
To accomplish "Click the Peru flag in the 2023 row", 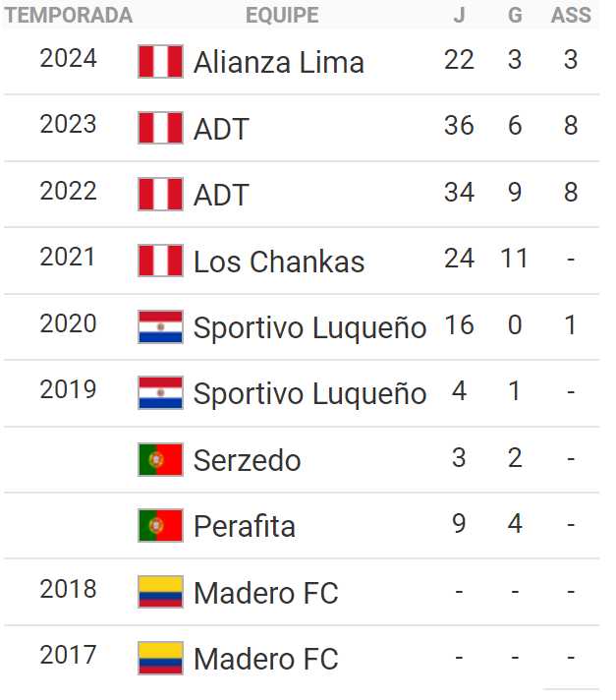I will [x=160, y=128].
